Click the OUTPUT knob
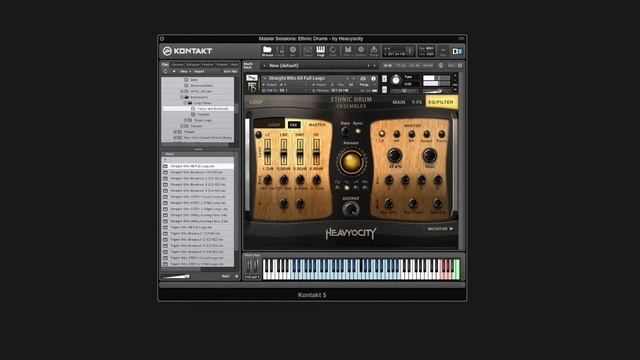Image resolution: width=640 pixels, height=360 pixels. (350, 209)
